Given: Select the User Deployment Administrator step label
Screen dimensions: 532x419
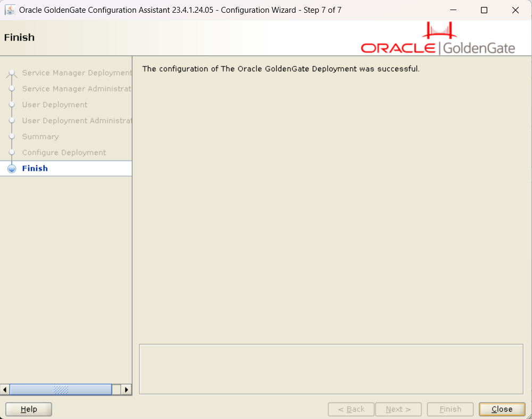Looking at the screenshot, I should coord(77,121).
